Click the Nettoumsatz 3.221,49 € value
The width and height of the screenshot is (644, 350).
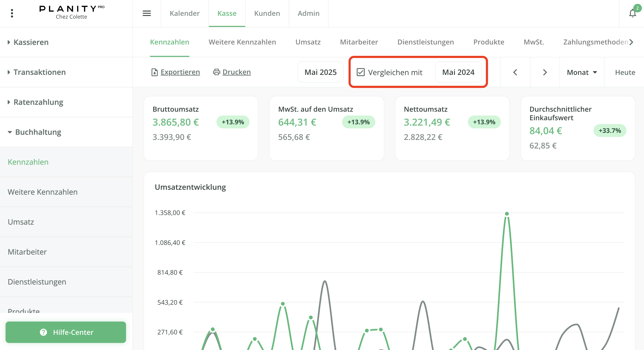click(x=427, y=122)
